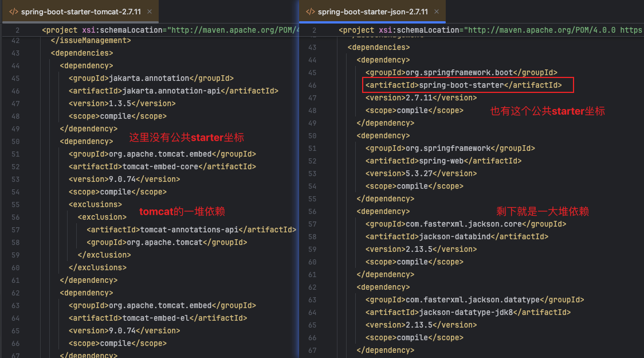This screenshot has height=358, width=644.
Task: Click <dependencies> tag in tomcat pom pane
Action: point(82,53)
